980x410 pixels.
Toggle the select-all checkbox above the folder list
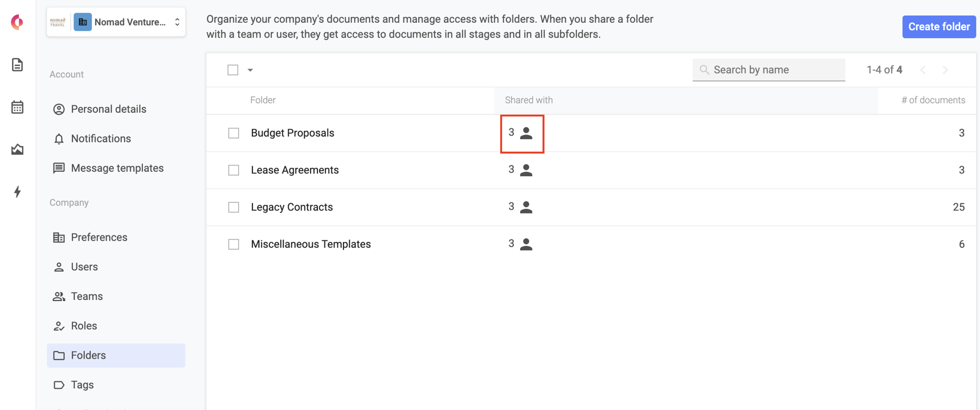tap(232, 69)
